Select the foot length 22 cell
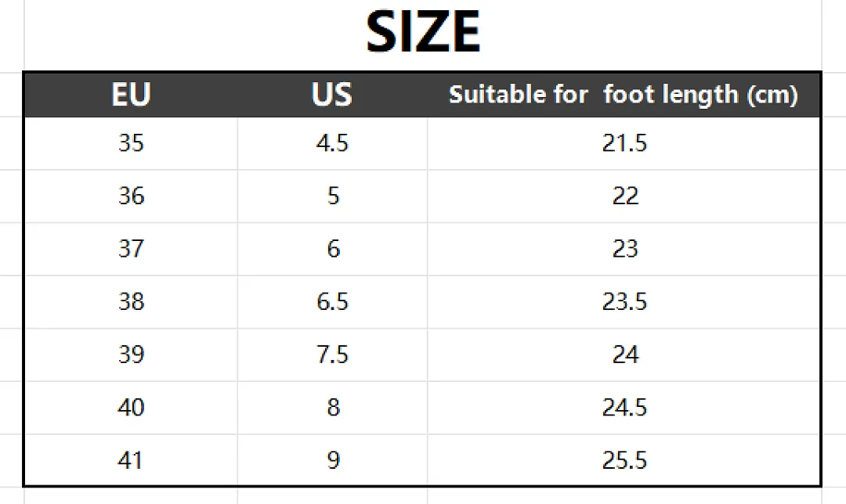846x504 pixels. click(x=624, y=196)
